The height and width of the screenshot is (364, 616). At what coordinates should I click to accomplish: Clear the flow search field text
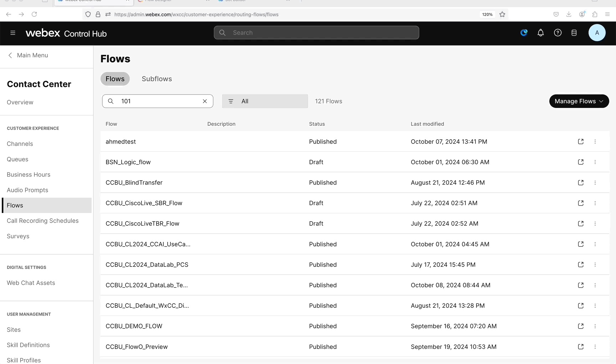[x=205, y=101]
